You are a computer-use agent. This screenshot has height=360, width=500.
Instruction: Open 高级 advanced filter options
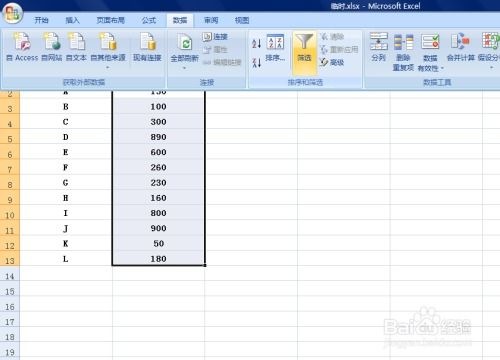click(x=332, y=62)
